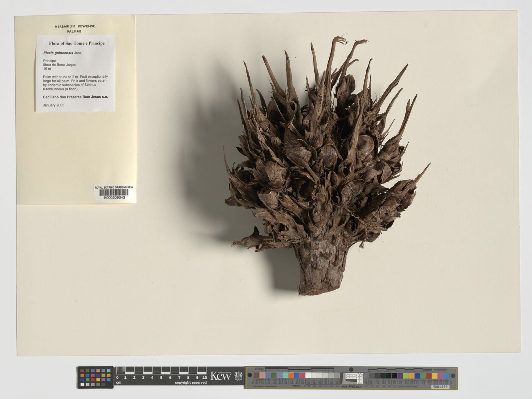
Task: Click the 'PALMAE' family label
Action: (x=74, y=32)
